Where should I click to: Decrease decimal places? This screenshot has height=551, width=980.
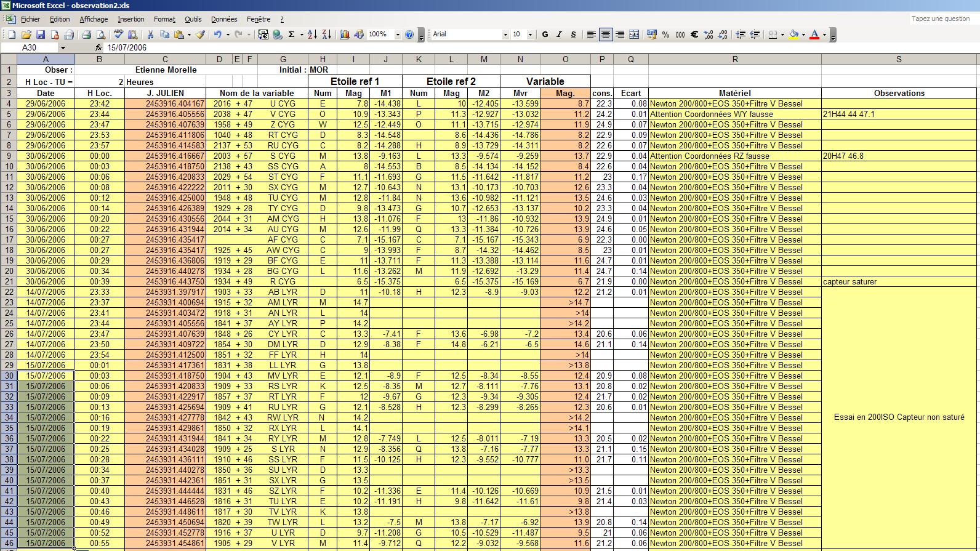pyautogui.click(x=723, y=34)
